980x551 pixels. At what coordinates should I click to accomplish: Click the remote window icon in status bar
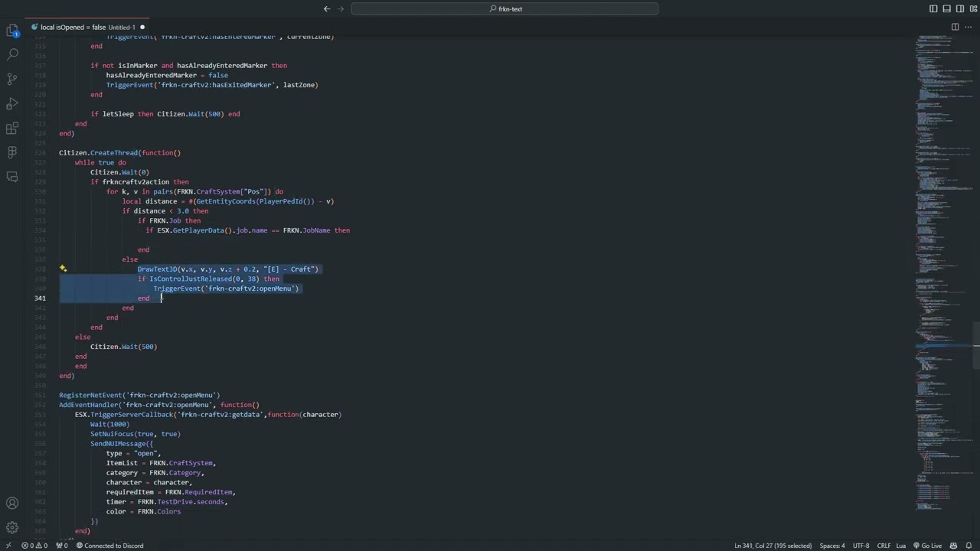[8, 546]
